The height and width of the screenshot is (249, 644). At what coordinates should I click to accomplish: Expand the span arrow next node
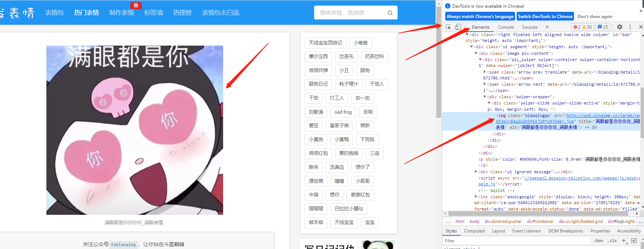[x=485, y=84]
